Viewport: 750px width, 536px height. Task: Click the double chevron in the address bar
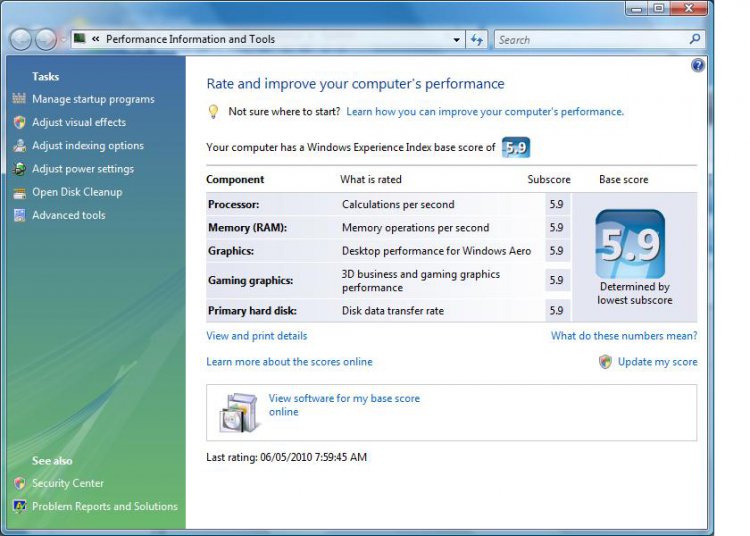pos(96,39)
